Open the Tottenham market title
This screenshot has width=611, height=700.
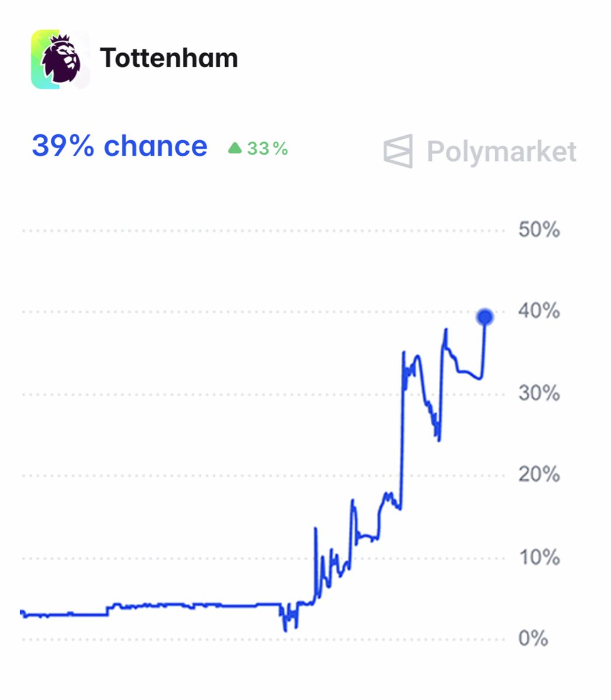pos(169,58)
